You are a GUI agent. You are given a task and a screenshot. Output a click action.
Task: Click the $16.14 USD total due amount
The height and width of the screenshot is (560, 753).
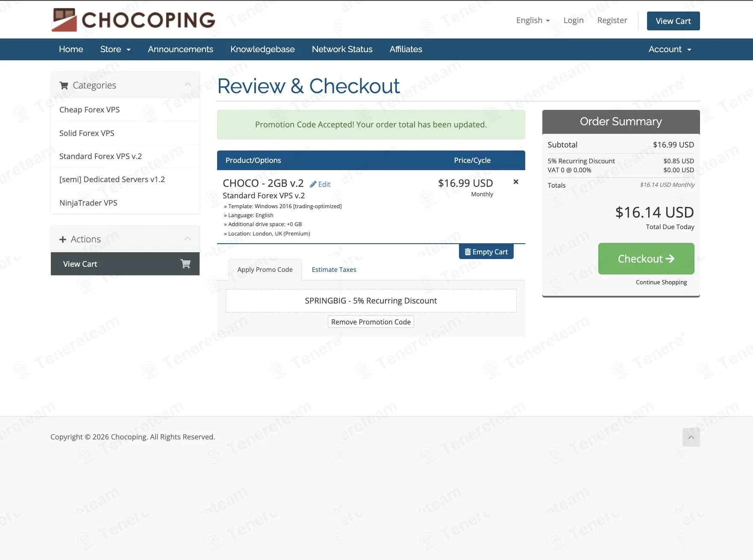click(654, 212)
